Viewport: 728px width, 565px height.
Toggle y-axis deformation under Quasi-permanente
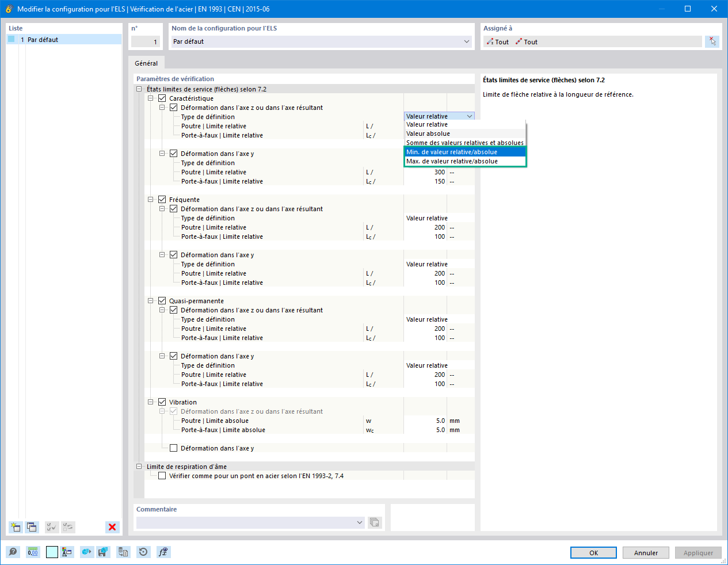[173, 356]
